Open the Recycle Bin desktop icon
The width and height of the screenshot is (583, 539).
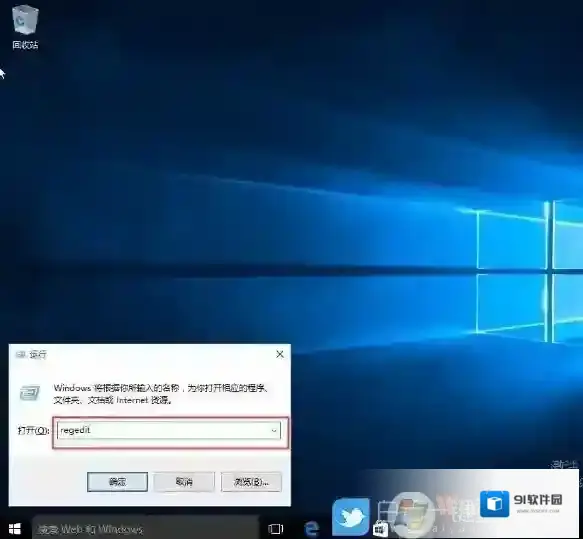(x=25, y=27)
